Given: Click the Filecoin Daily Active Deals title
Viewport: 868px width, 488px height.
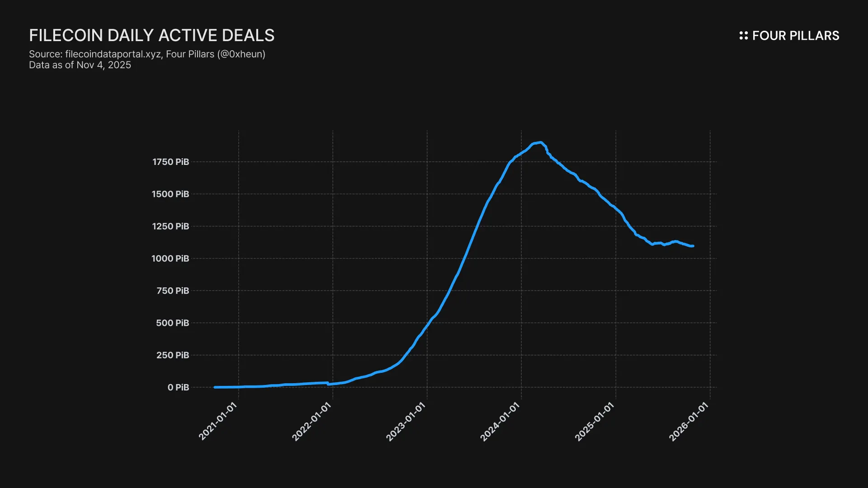Looking at the screenshot, I should coord(152,35).
